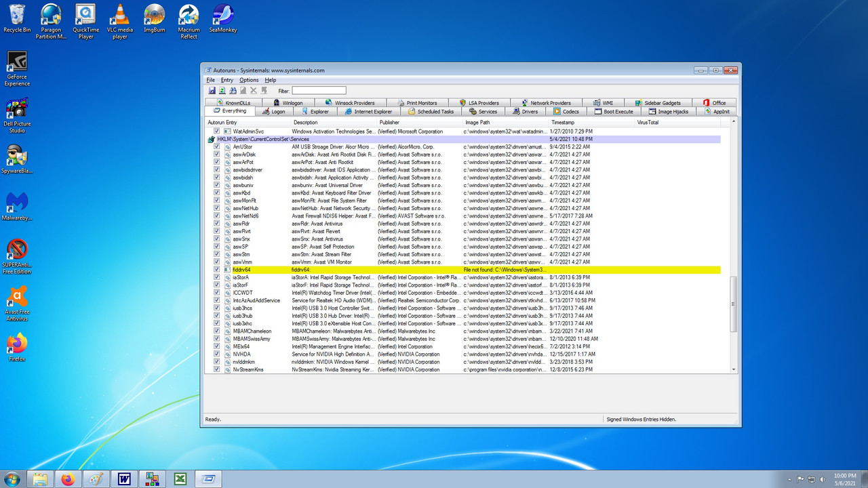This screenshot has width=868, height=488.
Task: Uncheck the NVHDA entry checkbox
Action: click(x=217, y=354)
